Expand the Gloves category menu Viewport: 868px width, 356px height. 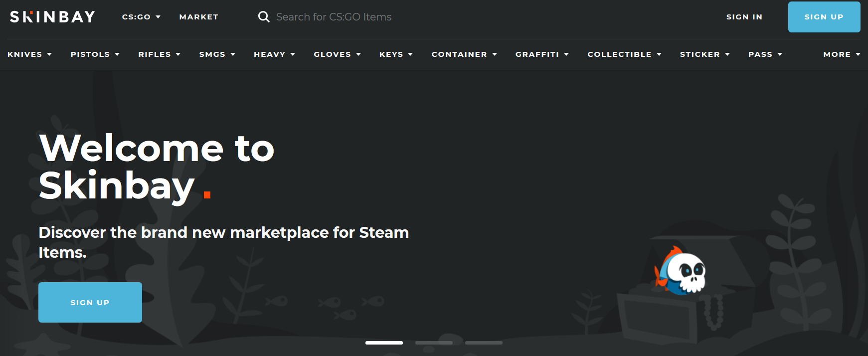tap(337, 54)
